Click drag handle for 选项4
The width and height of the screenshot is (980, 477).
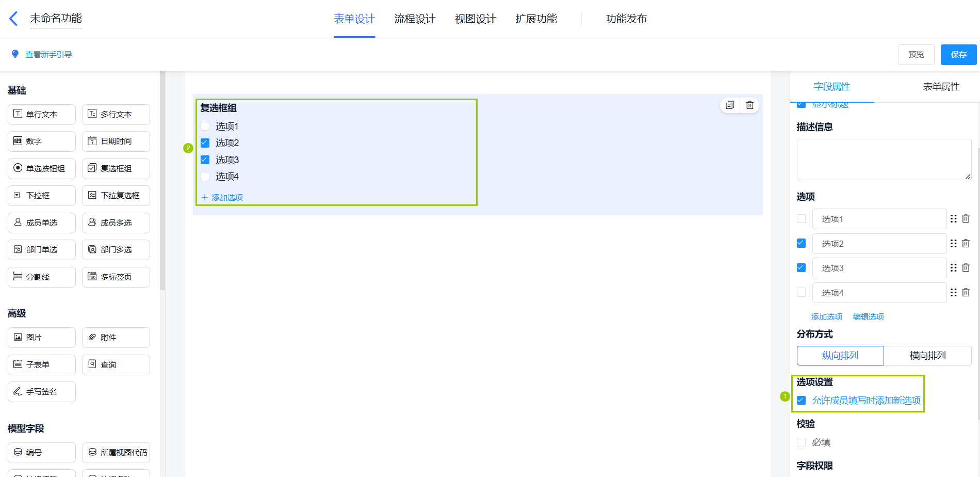[x=954, y=293]
